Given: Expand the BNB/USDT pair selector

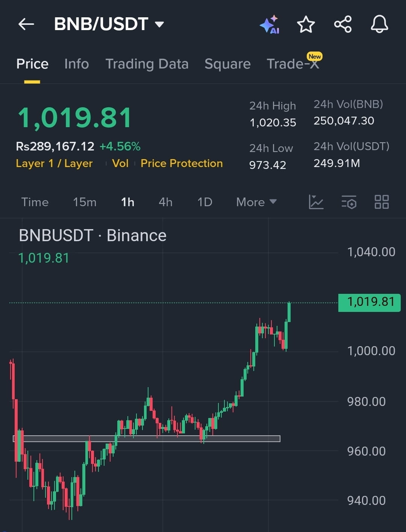Looking at the screenshot, I should point(109,24).
